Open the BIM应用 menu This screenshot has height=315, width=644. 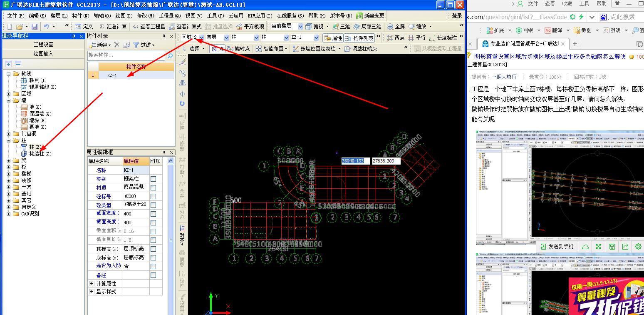pyautogui.click(x=260, y=16)
